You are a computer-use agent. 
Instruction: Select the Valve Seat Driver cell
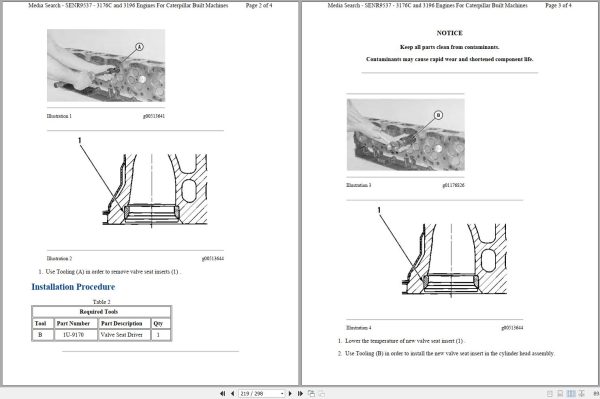pos(124,335)
